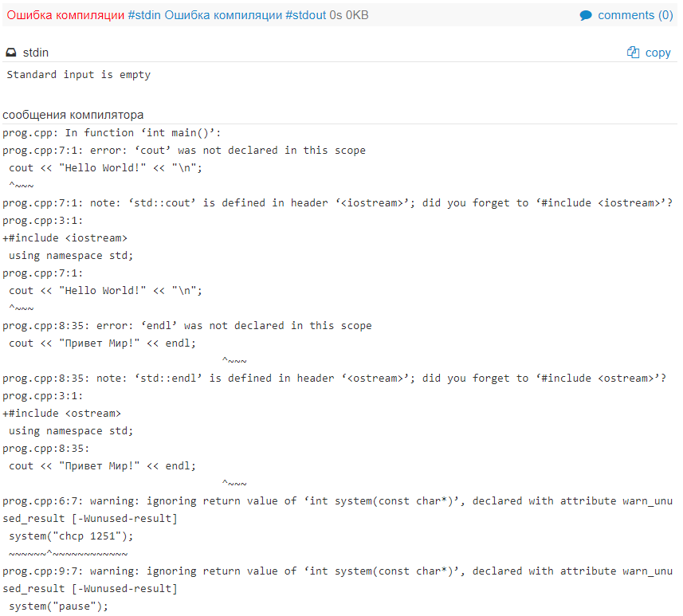The width and height of the screenshot is (683, 616).
Task: Jump to the #stdin anchor link
Action: (144, 15)
